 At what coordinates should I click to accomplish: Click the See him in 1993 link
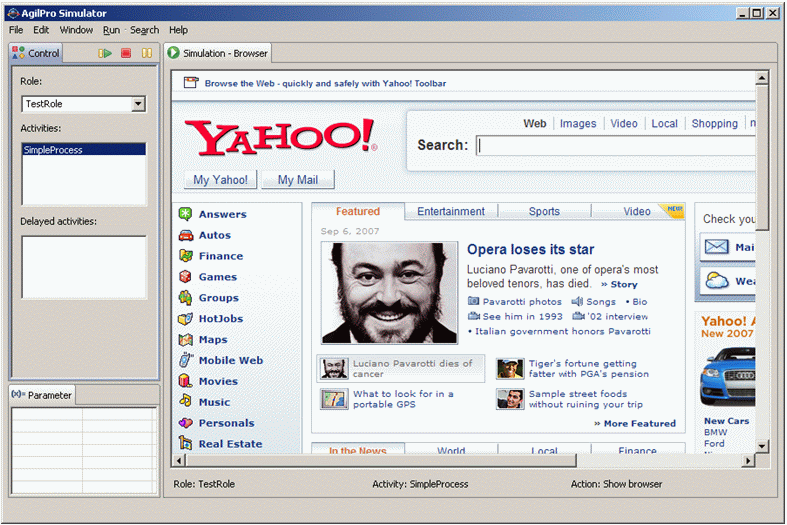coord(522,316)
